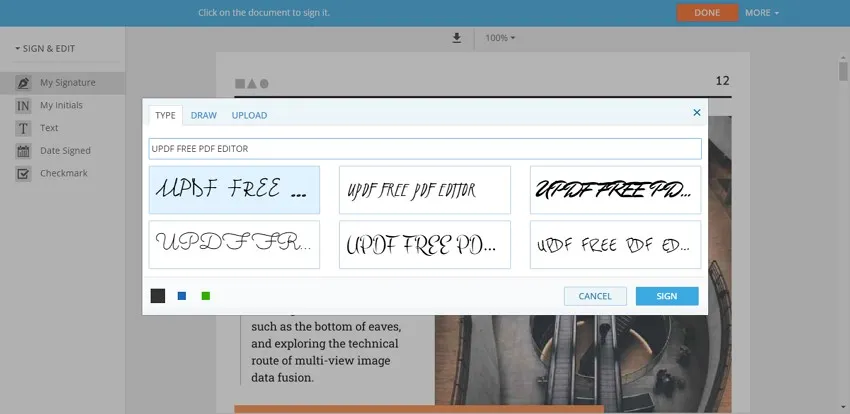Collapse the SIGN & EDIT panel
This screenshot has width=850, height=414.
coord(45,48)
